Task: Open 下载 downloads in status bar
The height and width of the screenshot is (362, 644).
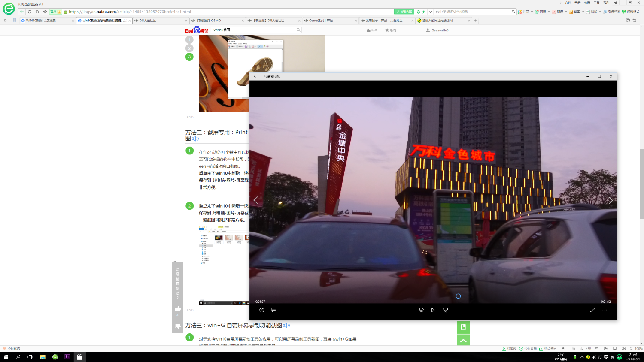Action: pyautogui.click(x=586, y=349)
